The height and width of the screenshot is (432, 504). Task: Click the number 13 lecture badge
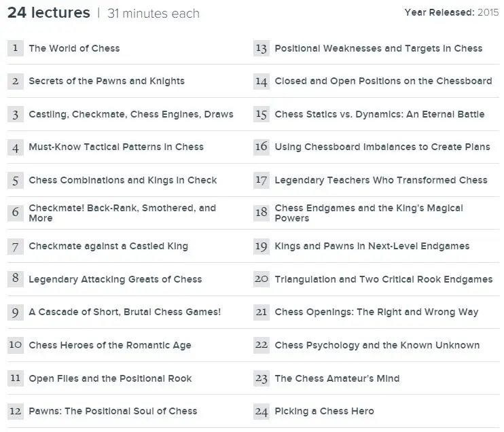262,48
